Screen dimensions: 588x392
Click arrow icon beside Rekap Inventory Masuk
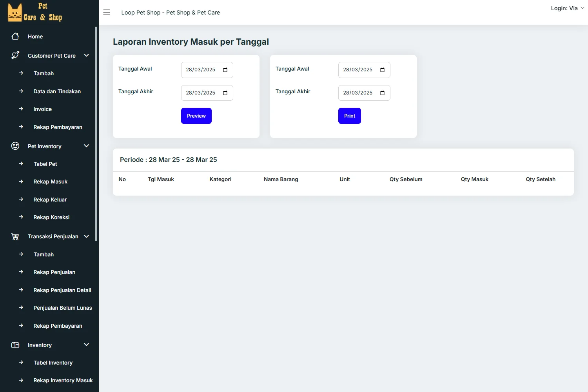[x=21, y=380]
